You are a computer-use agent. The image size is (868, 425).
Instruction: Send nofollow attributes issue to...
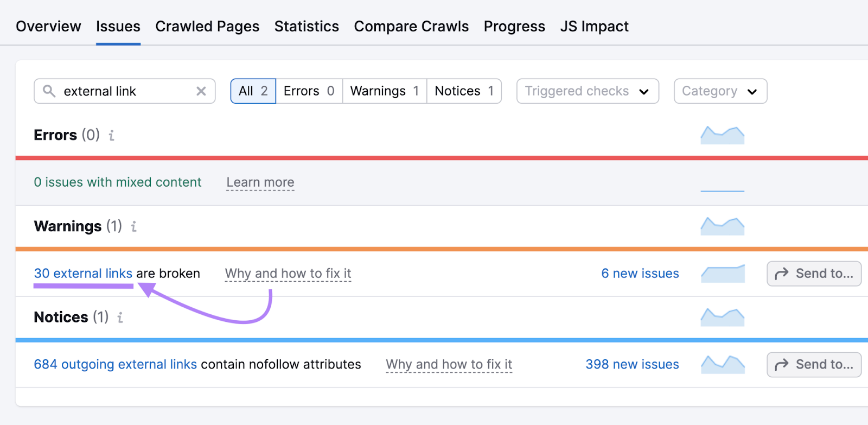coord(814,364)
